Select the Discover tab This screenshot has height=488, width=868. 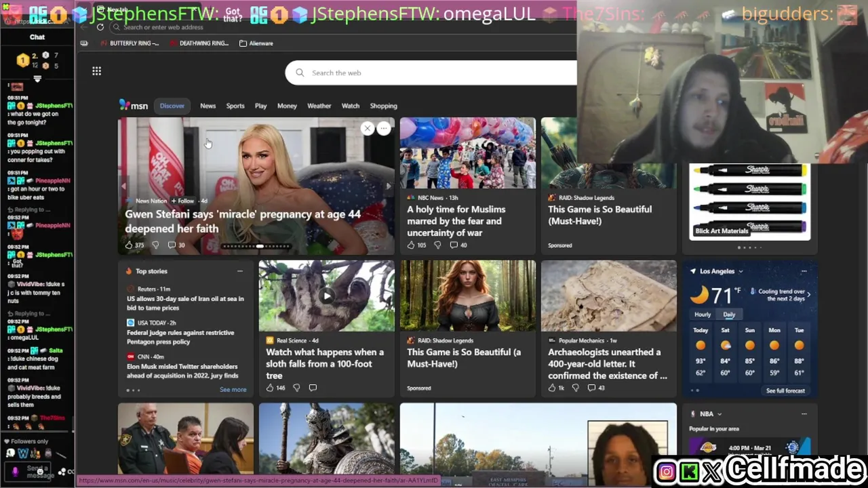pos(172,106)
